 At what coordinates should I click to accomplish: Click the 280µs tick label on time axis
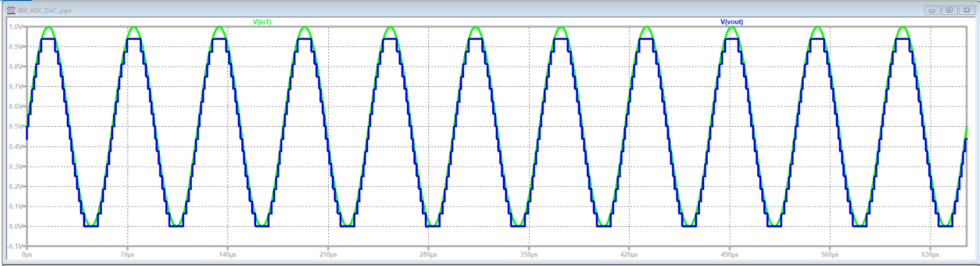(428, 255)
